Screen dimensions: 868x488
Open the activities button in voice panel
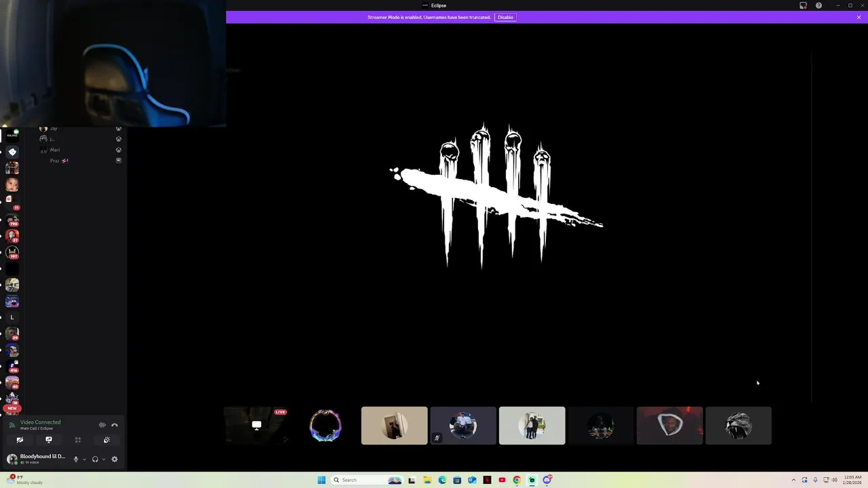click(78, 440)
